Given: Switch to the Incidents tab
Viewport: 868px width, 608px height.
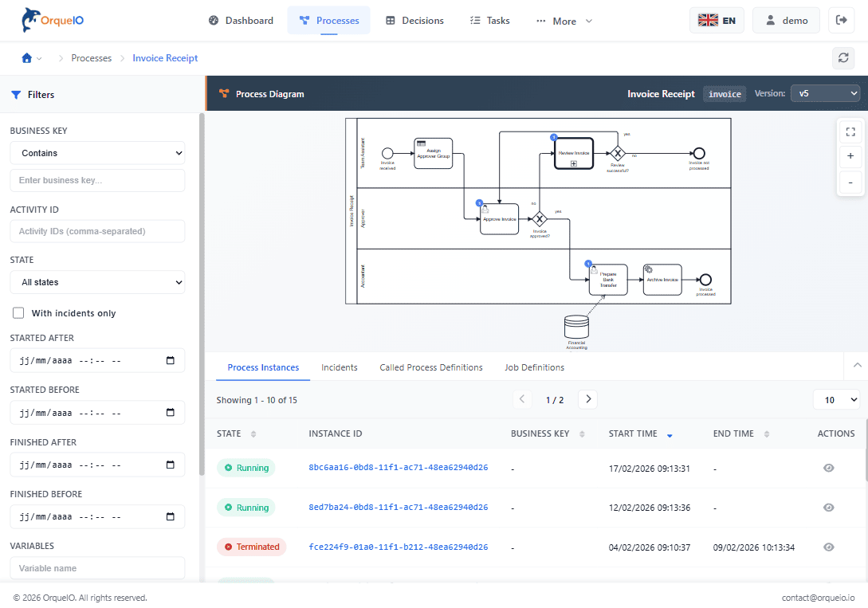Looking at the screenshot, I should click(340, 367).
